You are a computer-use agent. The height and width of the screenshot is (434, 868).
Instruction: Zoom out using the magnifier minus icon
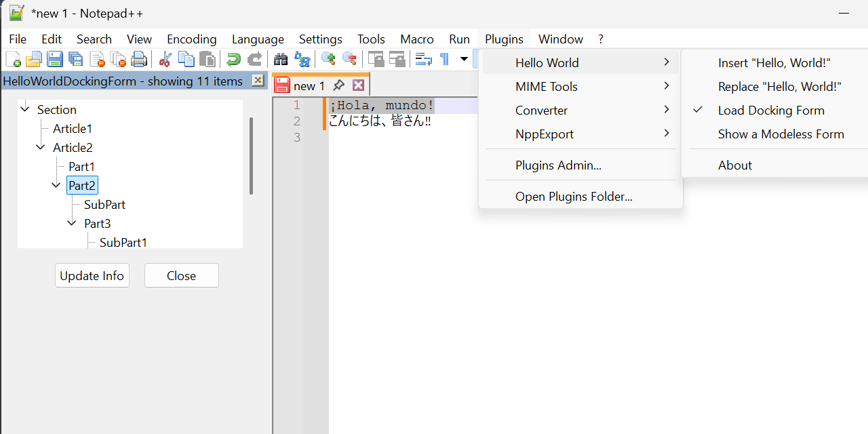click(349, 59)
